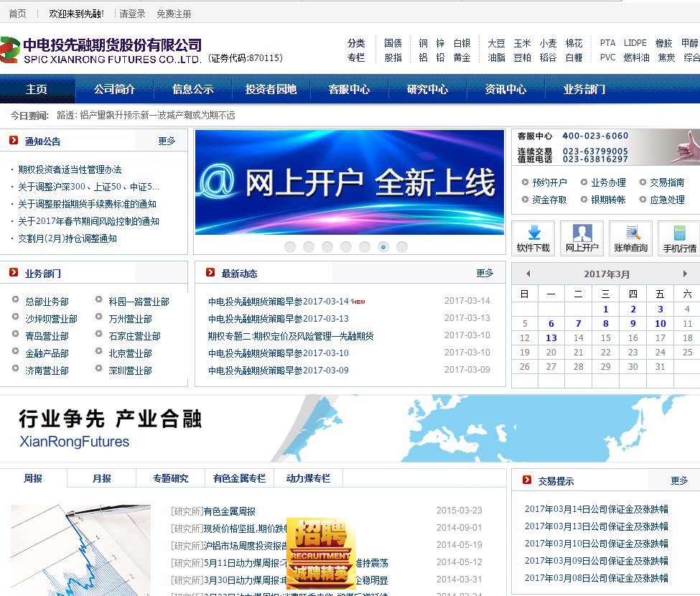This screenshot has height=596, width=700.
Task: Go to next month in calendar
Action: (685, 274)
